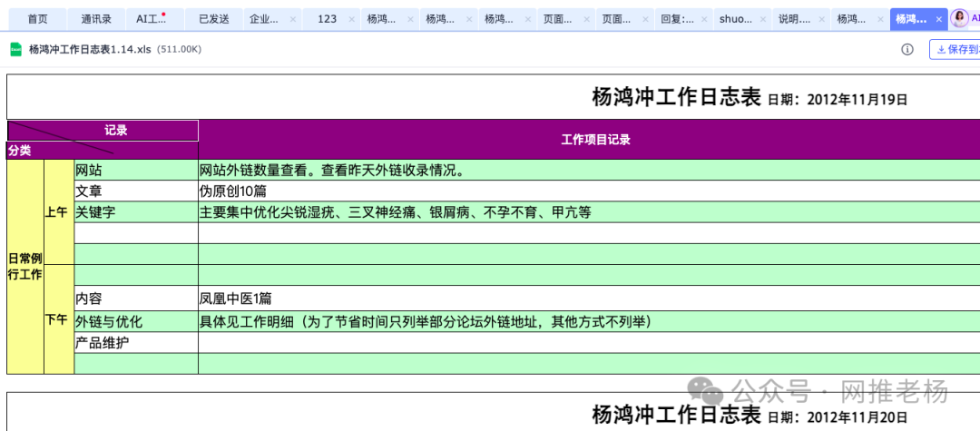
Task: Click the 2012年11月19日 date title
Action: 837,99
